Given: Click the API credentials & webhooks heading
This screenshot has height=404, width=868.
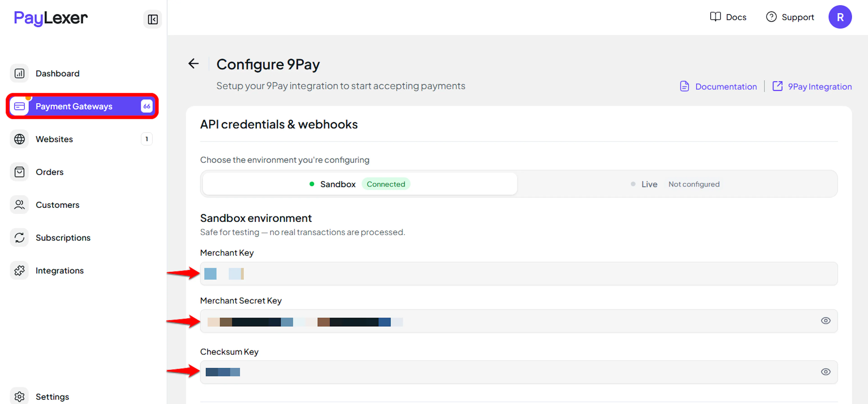Looking at the screenshot, I should point(279,124).
